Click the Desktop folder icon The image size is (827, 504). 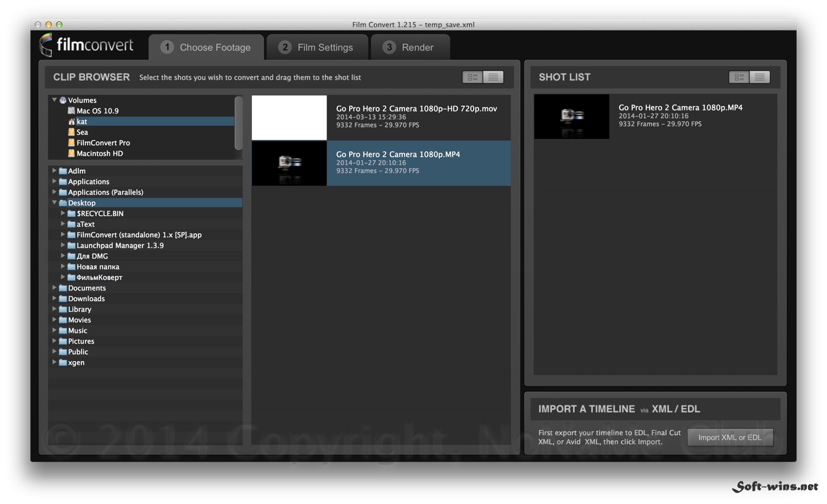[x=63, y=203]
